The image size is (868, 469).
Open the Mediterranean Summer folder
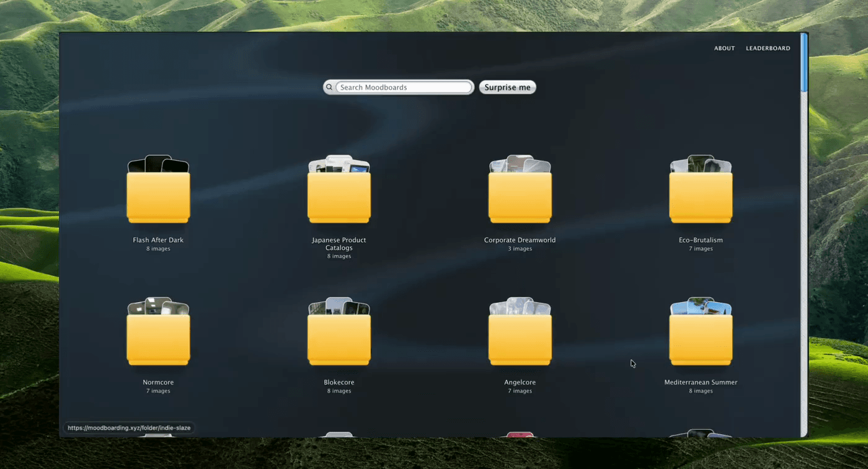coord(701,331)
